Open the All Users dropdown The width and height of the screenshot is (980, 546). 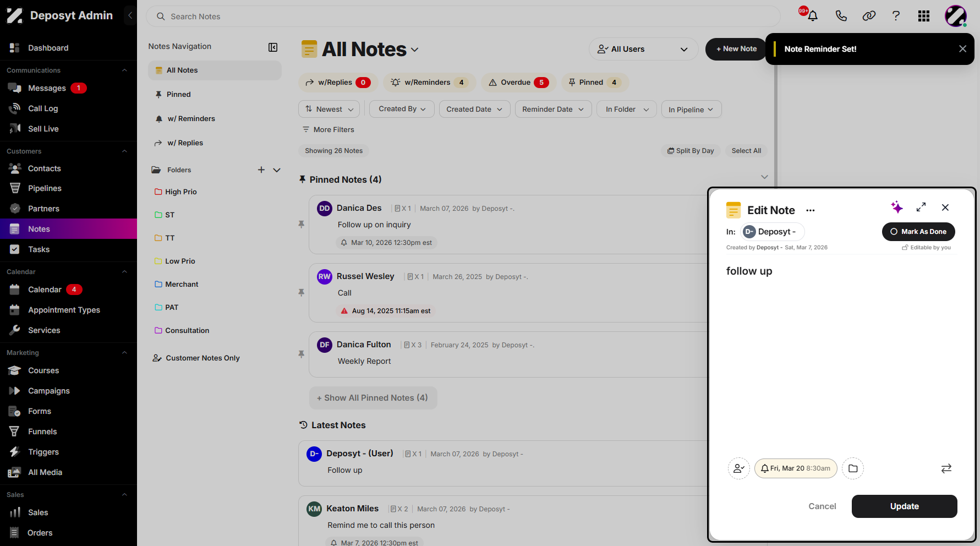[x=643, y=49]
